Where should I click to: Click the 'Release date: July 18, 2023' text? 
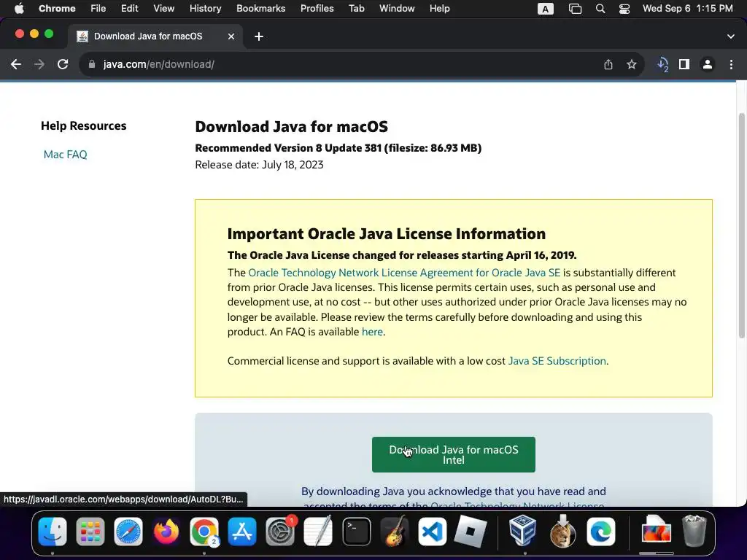tap(259, 165)
